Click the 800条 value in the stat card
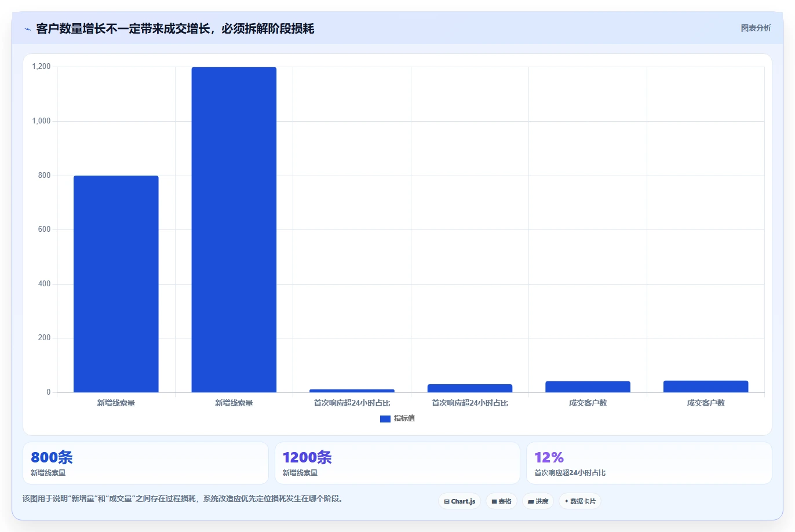The width and height of the screenshot is (795, 532). (52, 457)
